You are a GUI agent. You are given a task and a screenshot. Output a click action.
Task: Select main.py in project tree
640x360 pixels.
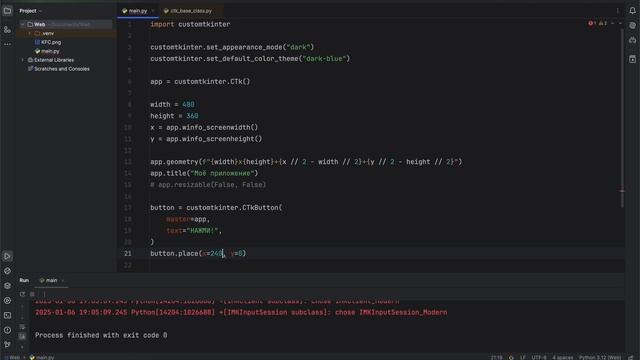[47, 51]
